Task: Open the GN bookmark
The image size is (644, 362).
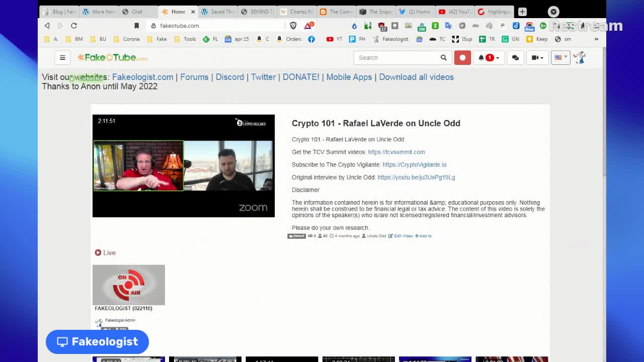Action: (x=510, y=39)
